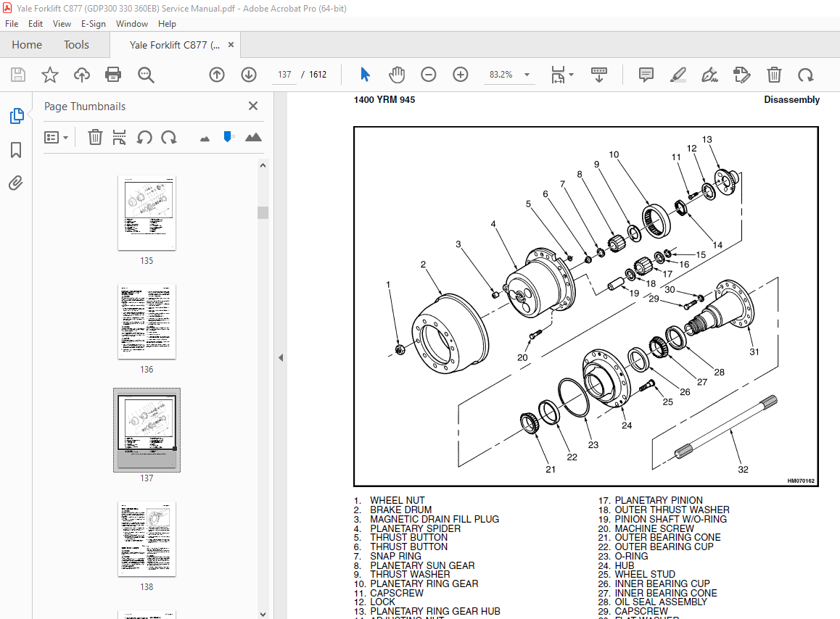The image size is (840, 619).
Task: Open the Edit menu
Action: pos(36,24)
